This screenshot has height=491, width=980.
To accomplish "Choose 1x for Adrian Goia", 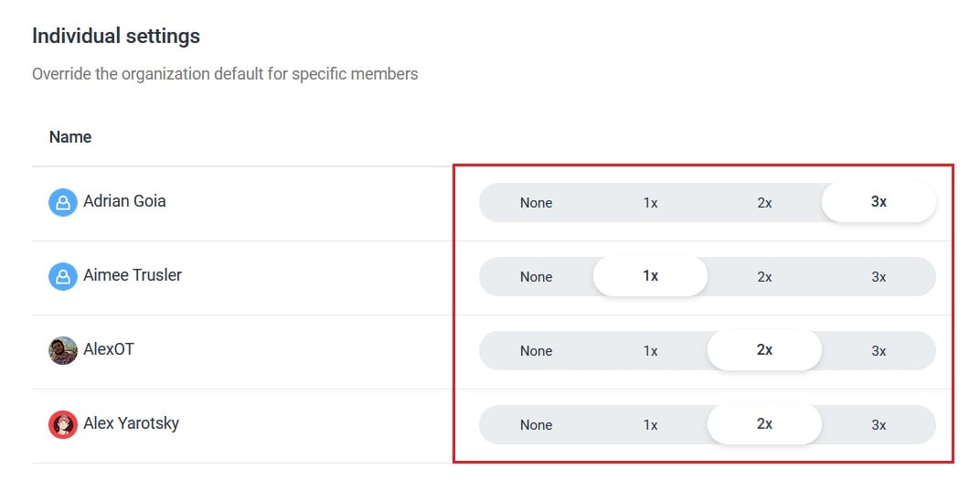I will 650,203.
